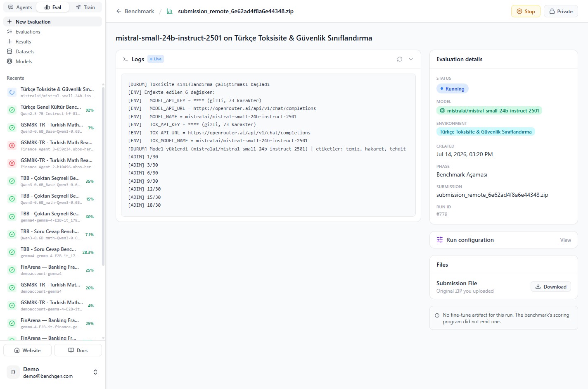Open failed GSM8K-TR Finance Agent 3 run
This screenshot has height=389, width=588.
pos(52,146)
